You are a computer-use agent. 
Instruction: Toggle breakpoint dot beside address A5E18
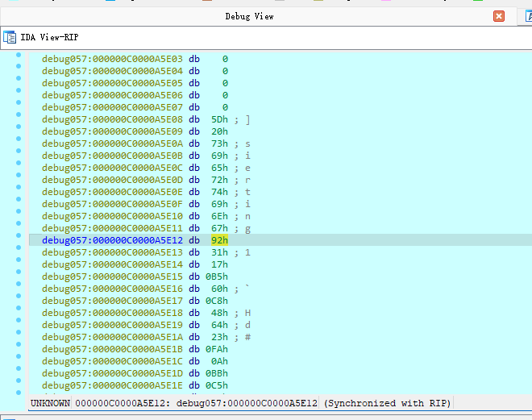pos(19,308)
